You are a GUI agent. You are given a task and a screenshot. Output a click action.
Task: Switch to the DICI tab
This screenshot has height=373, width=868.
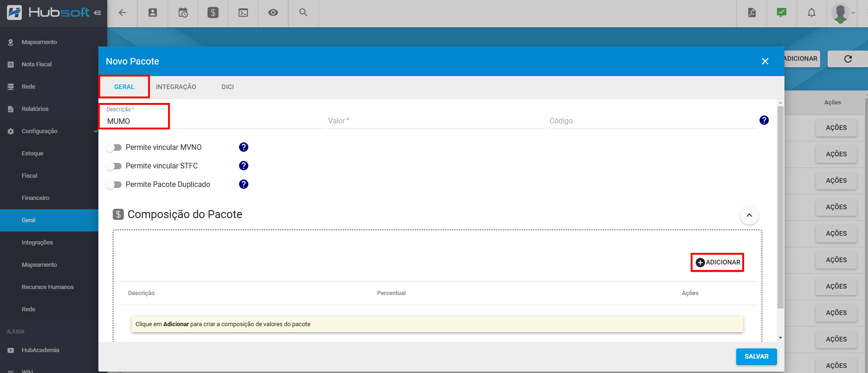pos(227,87)
